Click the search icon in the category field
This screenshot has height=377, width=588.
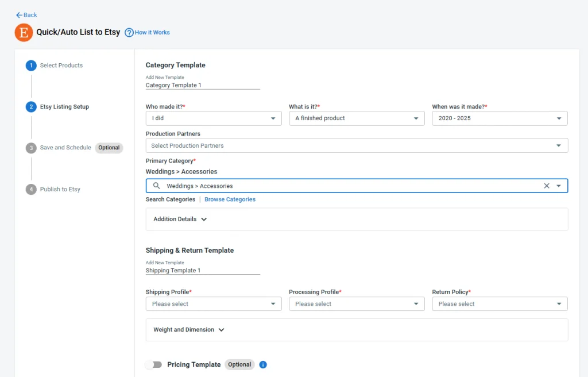point(155,186)
